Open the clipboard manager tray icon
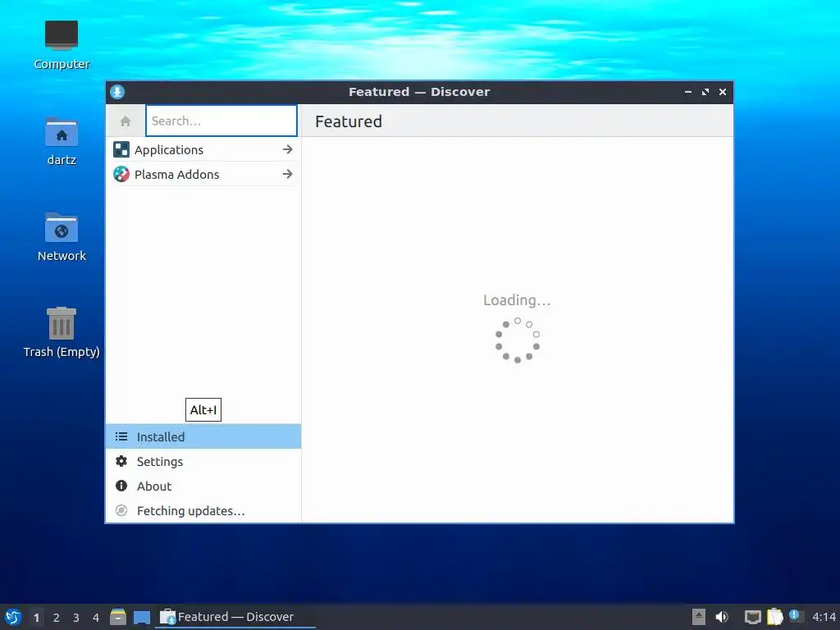 [774, 617]
